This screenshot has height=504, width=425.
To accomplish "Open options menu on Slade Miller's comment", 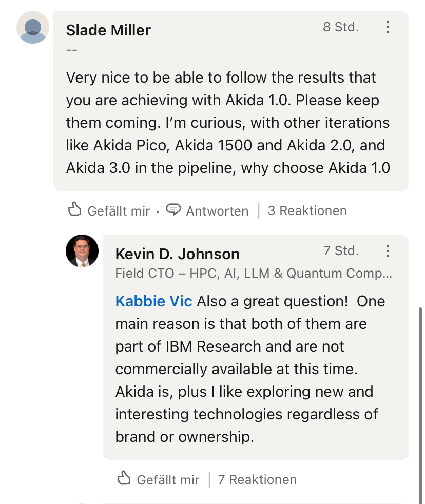I will point(388,27).
